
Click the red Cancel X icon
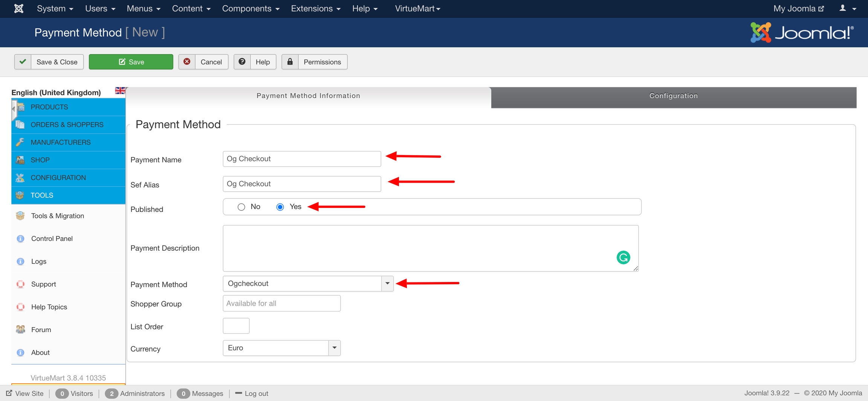187,62
